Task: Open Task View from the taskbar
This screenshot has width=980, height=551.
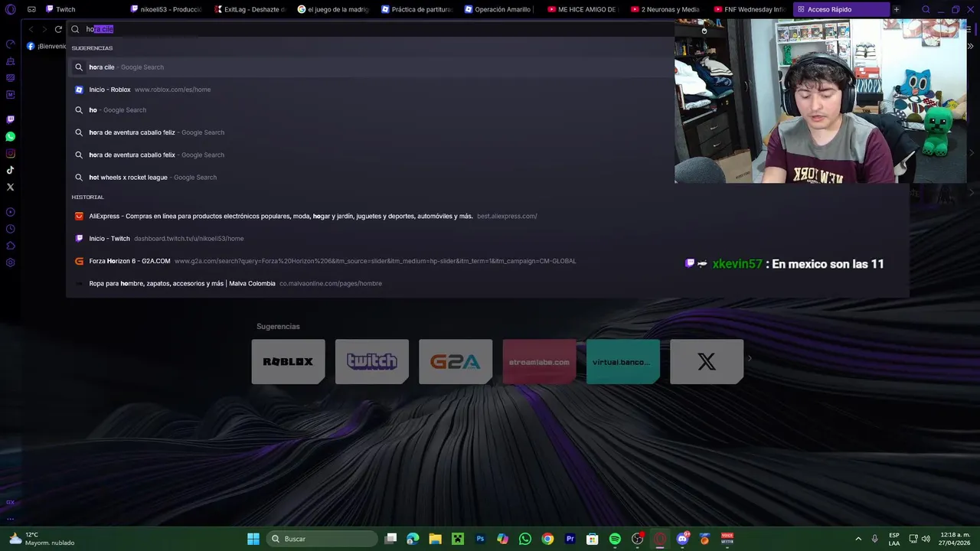Action: click(x=390, y=539)
